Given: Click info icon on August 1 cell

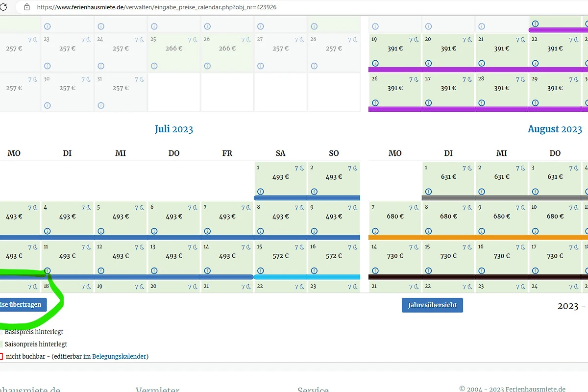Looking at the screenshot, I should click(428, 192).
